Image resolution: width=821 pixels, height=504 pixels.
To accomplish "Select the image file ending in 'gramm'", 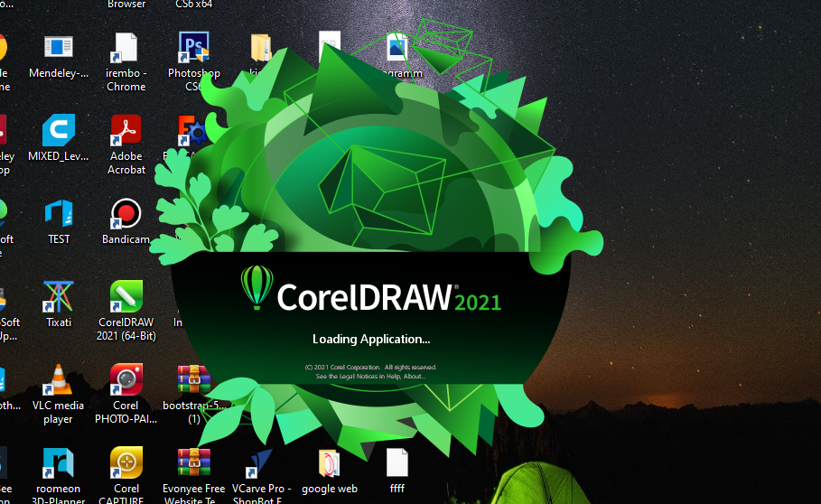I will point(397,48).
